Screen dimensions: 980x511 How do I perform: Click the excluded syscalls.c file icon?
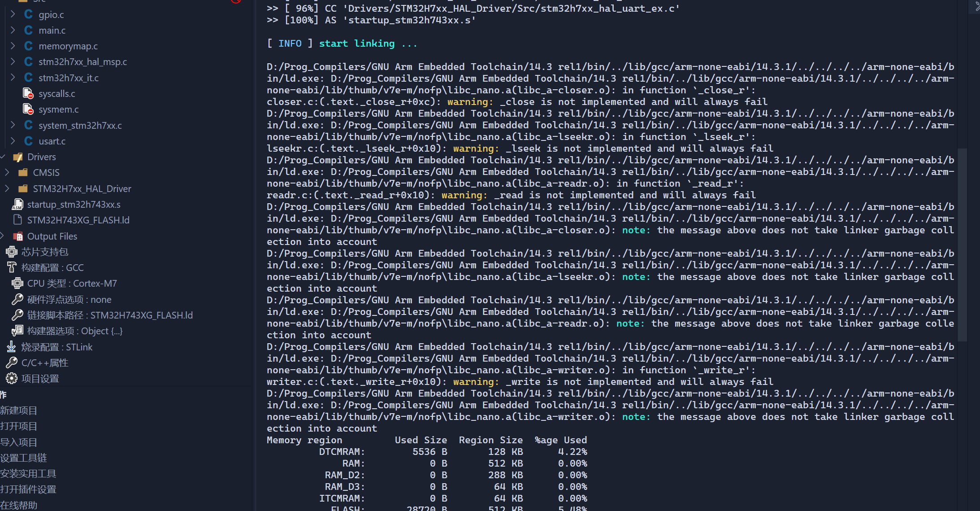pyautogui.click(x=28, y=93)
